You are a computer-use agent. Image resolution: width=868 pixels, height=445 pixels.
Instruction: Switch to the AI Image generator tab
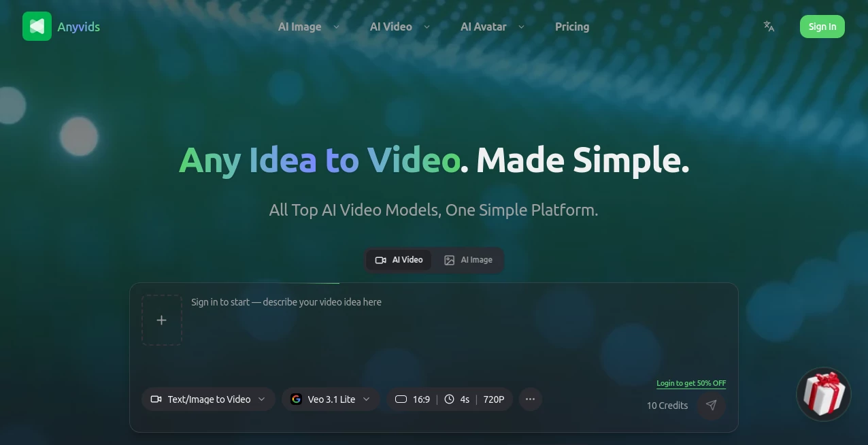pyautogui.click(x=468, y=260)
